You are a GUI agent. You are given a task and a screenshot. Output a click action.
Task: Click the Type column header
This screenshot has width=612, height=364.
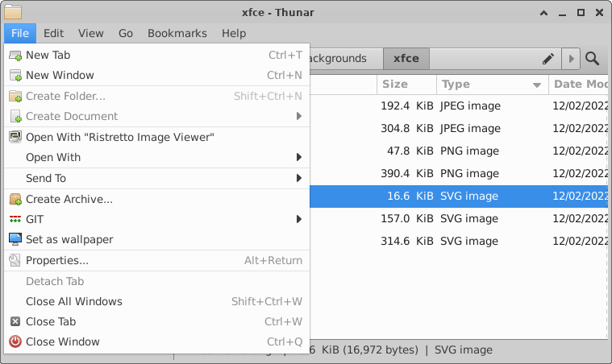[493, 85]
